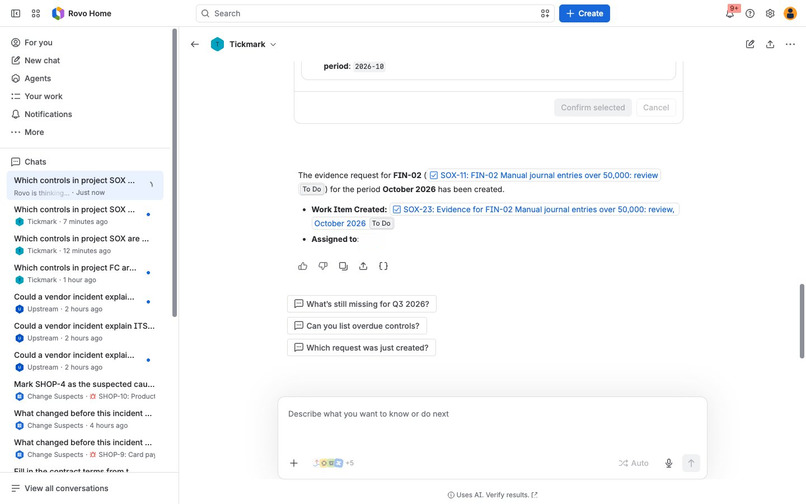The image size is (806, 504).
Task: Give thumbs down to the response
Action: [x=323, y=266]
